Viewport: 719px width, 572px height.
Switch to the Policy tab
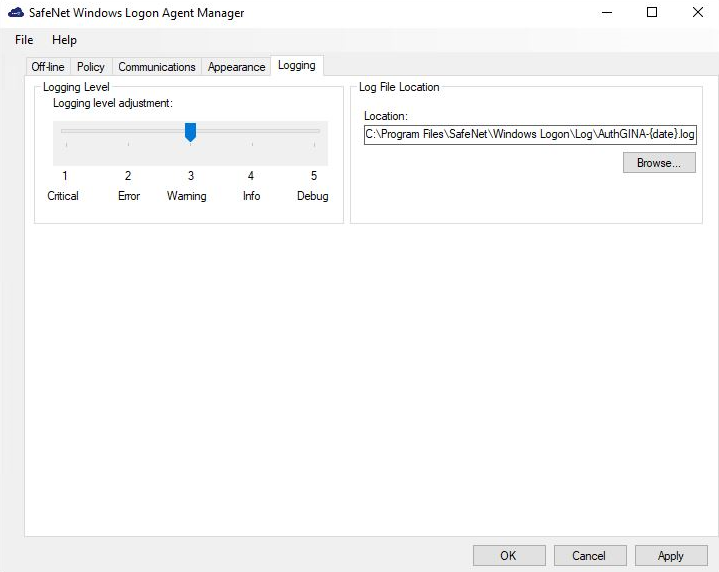tap(91, 67)
